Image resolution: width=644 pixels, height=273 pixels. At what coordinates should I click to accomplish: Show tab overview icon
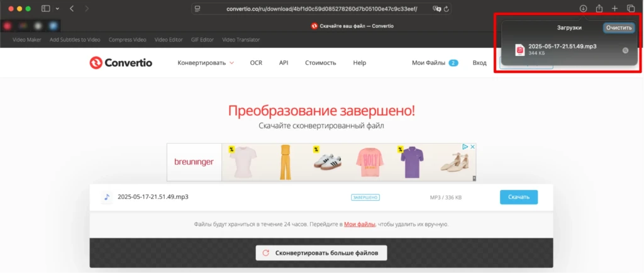[630, 9]
